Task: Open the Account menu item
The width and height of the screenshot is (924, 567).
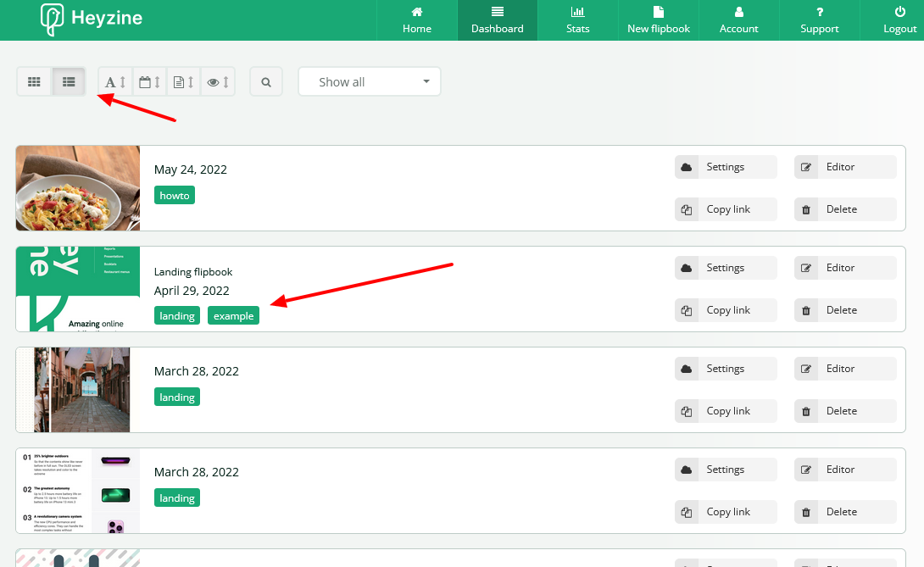Action: 739,20
